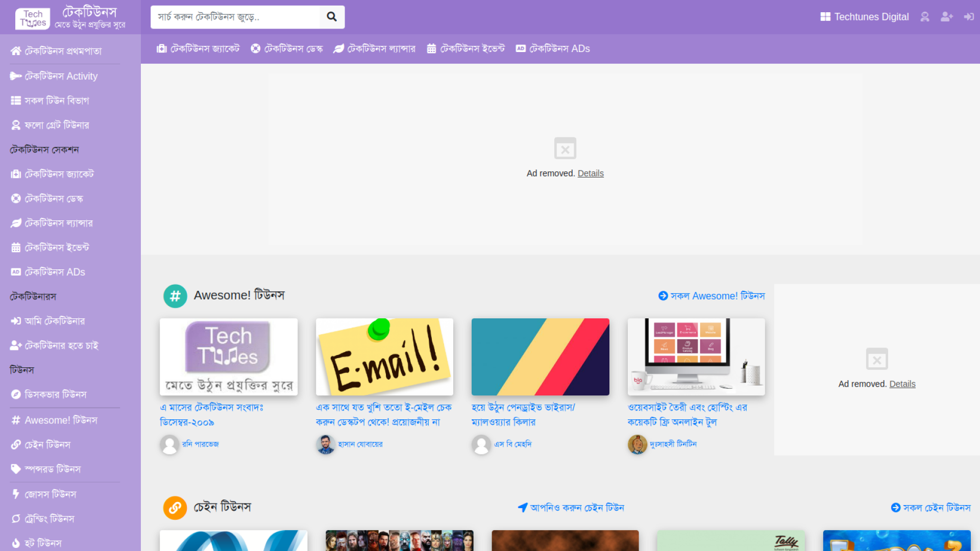This screenshot has height=551, width=980.
Task: Click the login arrow icon in header
Action: coord(968,17)
